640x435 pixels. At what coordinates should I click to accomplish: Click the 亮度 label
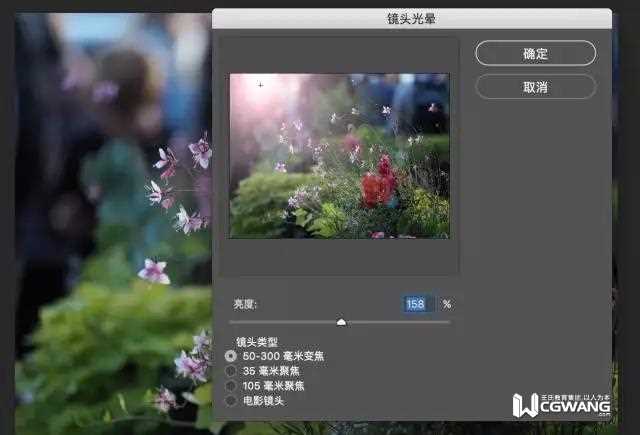[x=245, y=304]
